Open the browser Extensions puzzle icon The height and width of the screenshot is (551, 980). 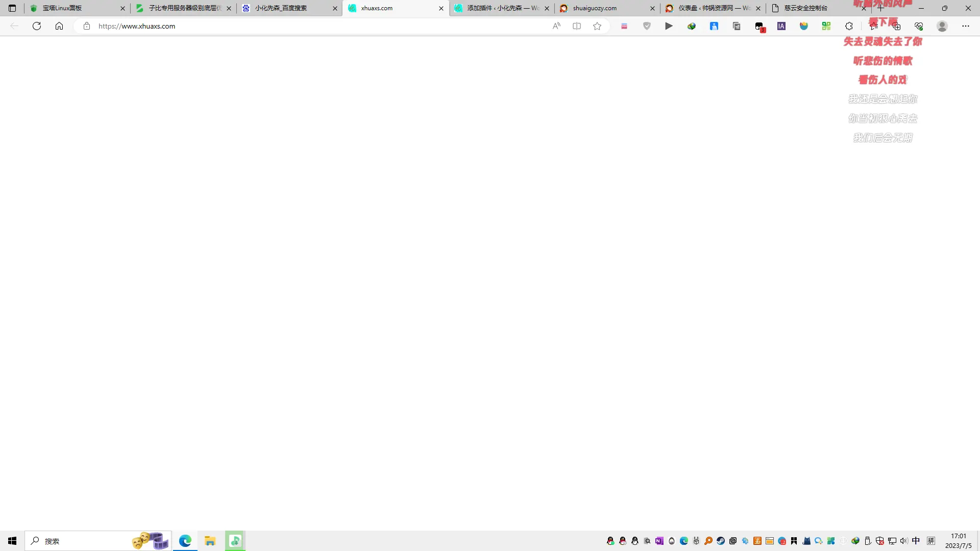click(849, 26)
